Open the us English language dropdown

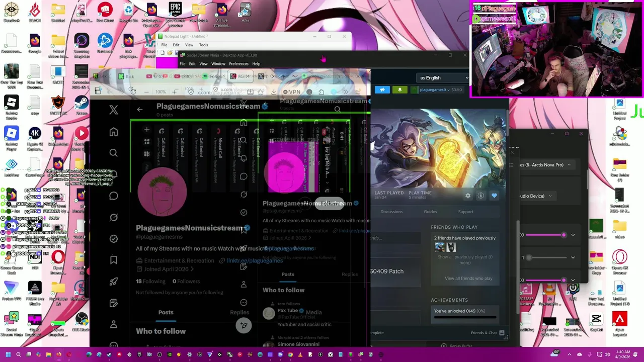coord(444,78)
